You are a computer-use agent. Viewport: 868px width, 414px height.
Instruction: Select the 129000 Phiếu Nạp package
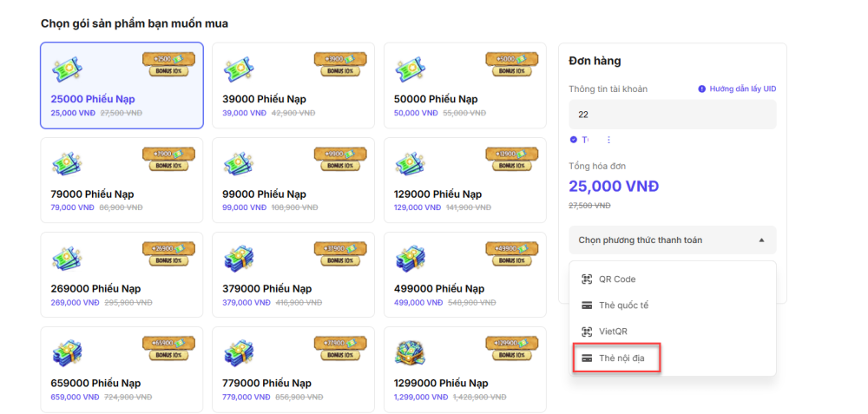pyautogui.click(x=465, y=181)
